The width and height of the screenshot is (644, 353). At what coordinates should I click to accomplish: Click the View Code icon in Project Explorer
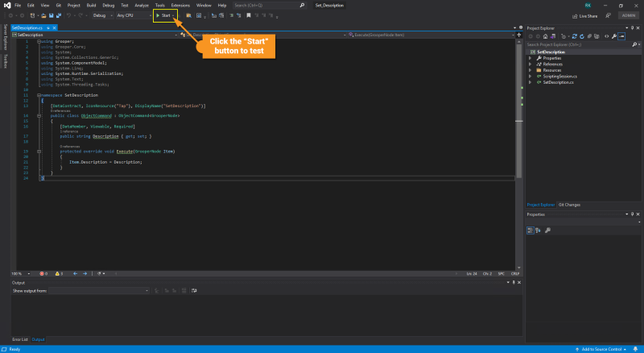pyautogui.click(x=605, y=35)
